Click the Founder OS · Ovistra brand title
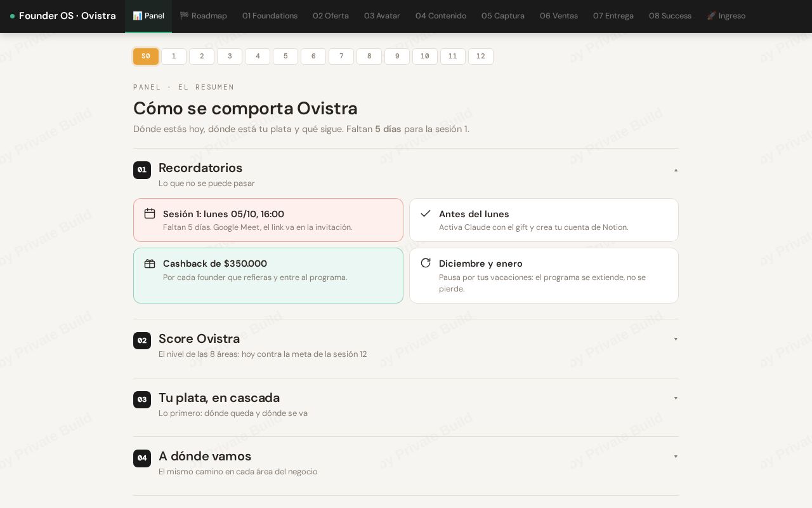 point(67,16)
